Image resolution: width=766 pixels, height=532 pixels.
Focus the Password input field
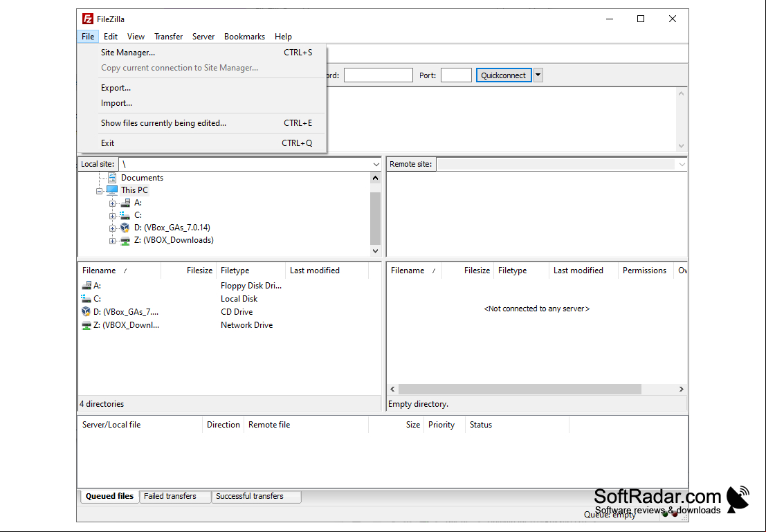tap(378, 75)
